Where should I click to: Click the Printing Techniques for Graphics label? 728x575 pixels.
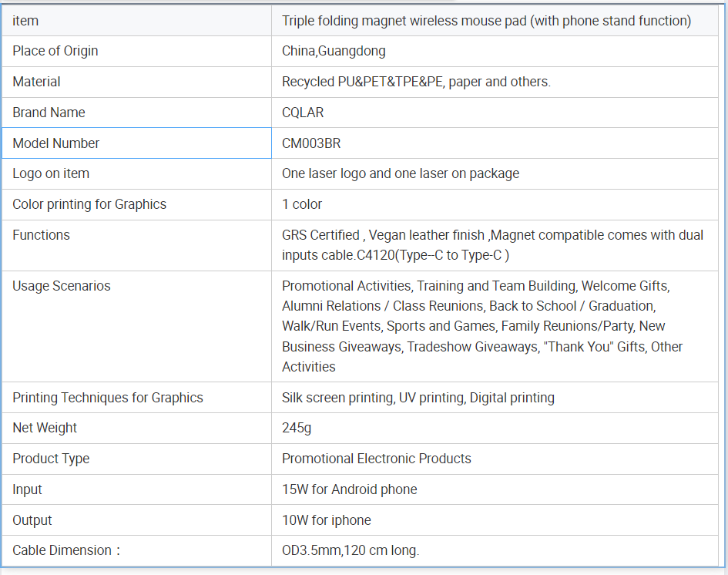(x=108, y=398)
